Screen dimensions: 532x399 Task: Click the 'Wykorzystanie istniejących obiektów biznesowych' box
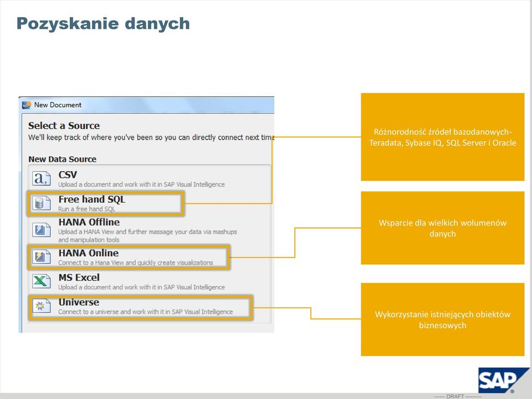click(x=442, y=319)
